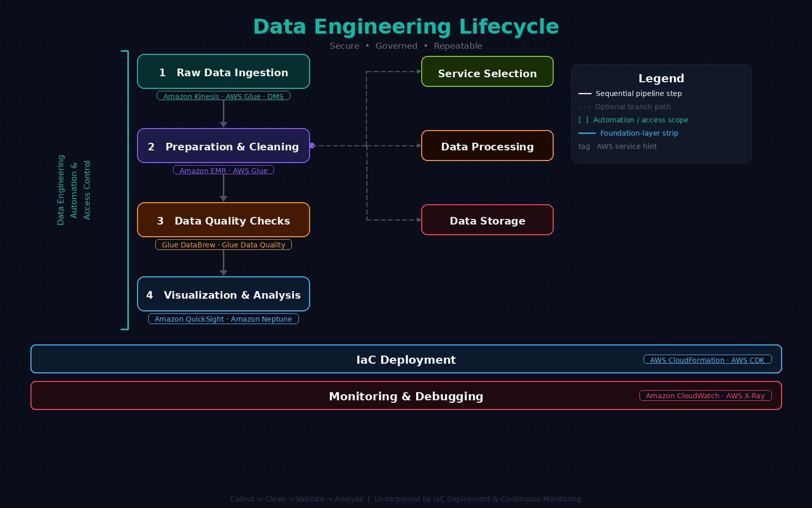
Task: Open the Visualization & Analysis step box
Action: pyautogui.click(x=223, y=294)
